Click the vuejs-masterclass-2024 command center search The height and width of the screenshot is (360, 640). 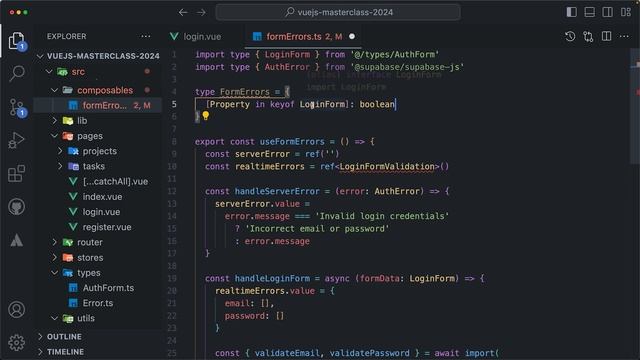(x=338, y=12)
